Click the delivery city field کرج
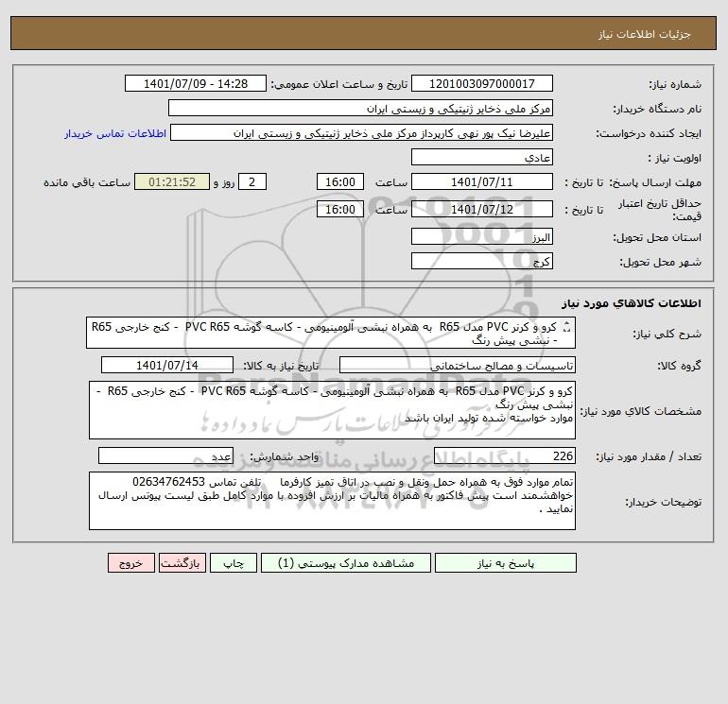The image size is (728, 704). 482,261
